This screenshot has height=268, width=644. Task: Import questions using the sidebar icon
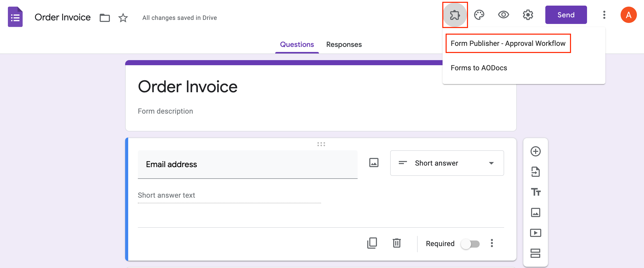536,171
